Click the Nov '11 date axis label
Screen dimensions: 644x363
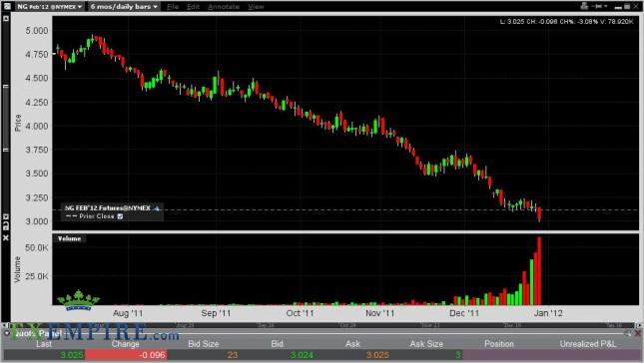coord(380,313)
